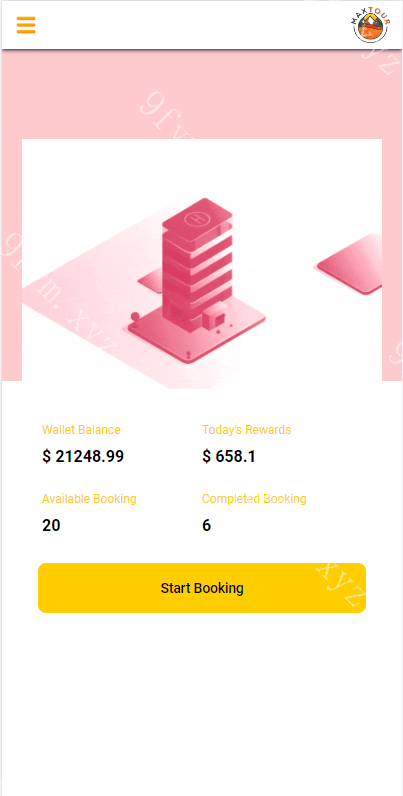
Task: Click the pink platform at right edge
Action: 350,264
